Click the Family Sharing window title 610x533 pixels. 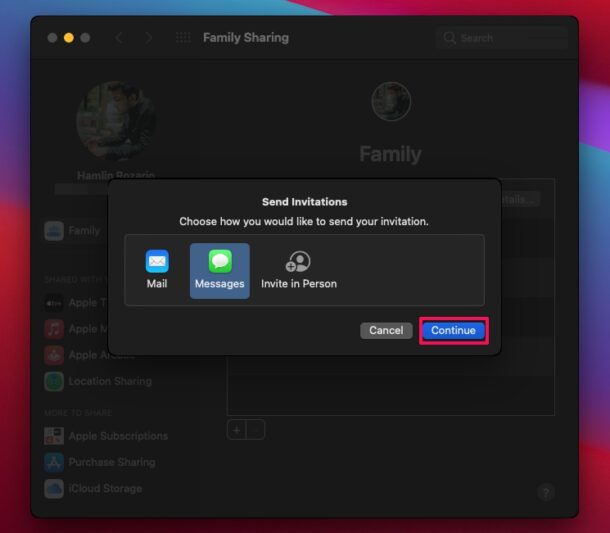(246, 38)
